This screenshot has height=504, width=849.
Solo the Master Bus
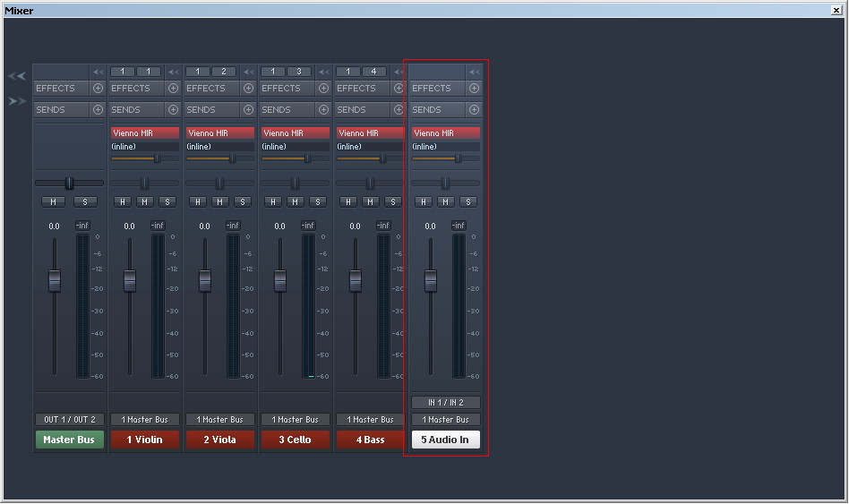[85, 202]
